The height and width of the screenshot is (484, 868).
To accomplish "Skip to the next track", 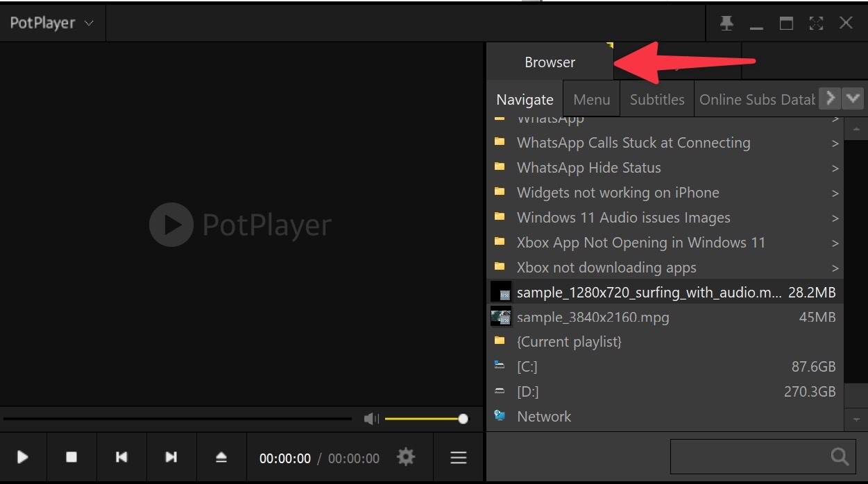I will click(x=171, y=457).
